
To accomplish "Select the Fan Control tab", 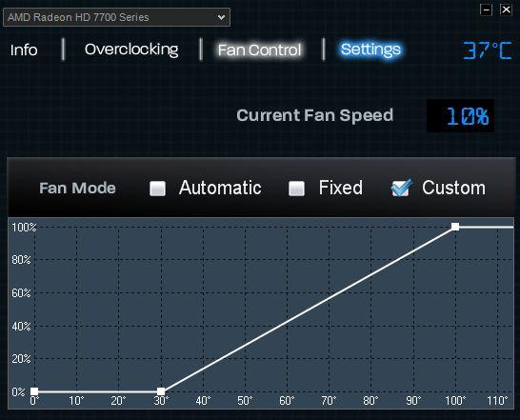I will [259, 50].
